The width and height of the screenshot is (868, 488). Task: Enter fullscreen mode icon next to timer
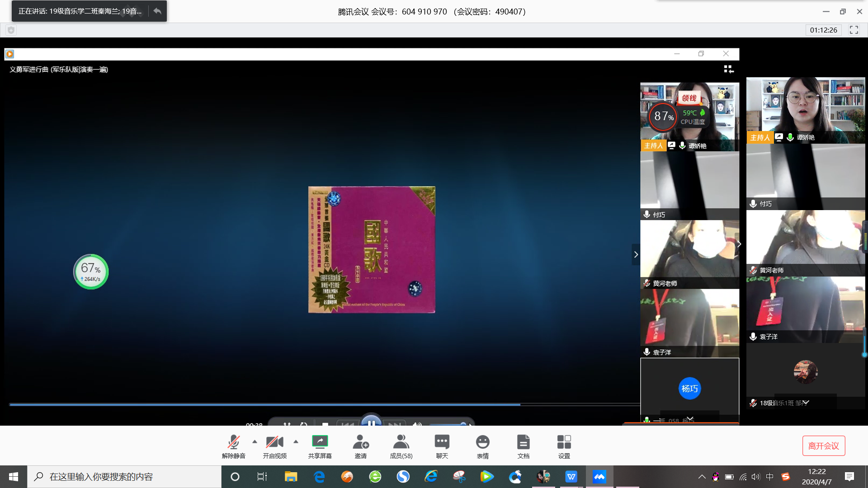click(854, 30)
